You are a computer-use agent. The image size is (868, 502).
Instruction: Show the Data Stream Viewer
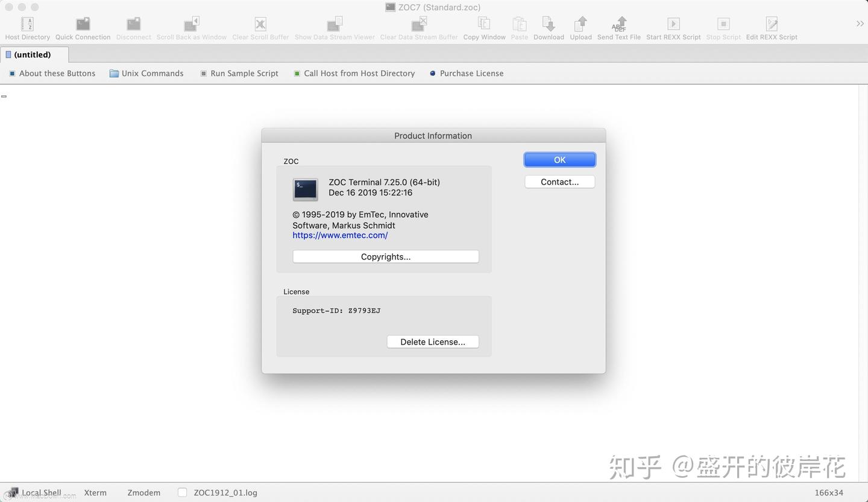(x=334, y=25)
